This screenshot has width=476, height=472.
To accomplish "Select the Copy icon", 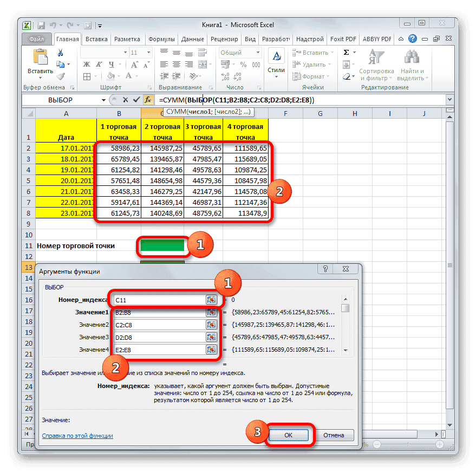I will (x=61, y=63).
